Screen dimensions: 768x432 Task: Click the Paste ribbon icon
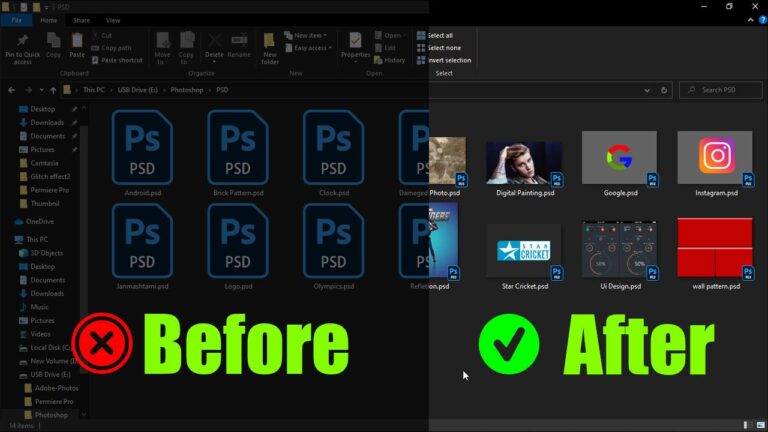point(77,41)
